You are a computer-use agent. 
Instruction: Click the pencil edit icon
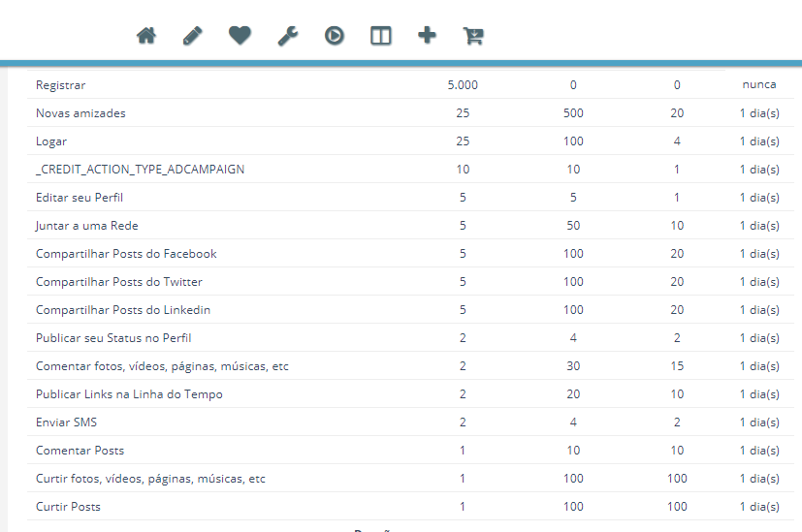click(193, 36)
